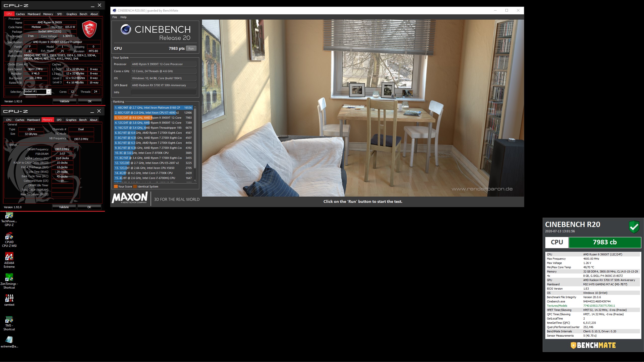Open Socket #1 selection dropdown in CPU-Z
This screenshot has width=644, height=362.
[x=48, y=92]
